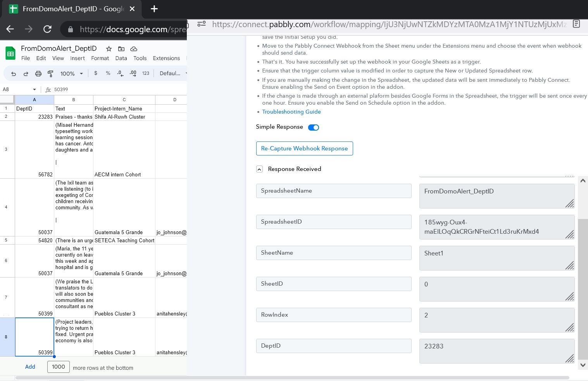
Task: Open the Troubleshooting Guide link
Action: tap(291, 112)
